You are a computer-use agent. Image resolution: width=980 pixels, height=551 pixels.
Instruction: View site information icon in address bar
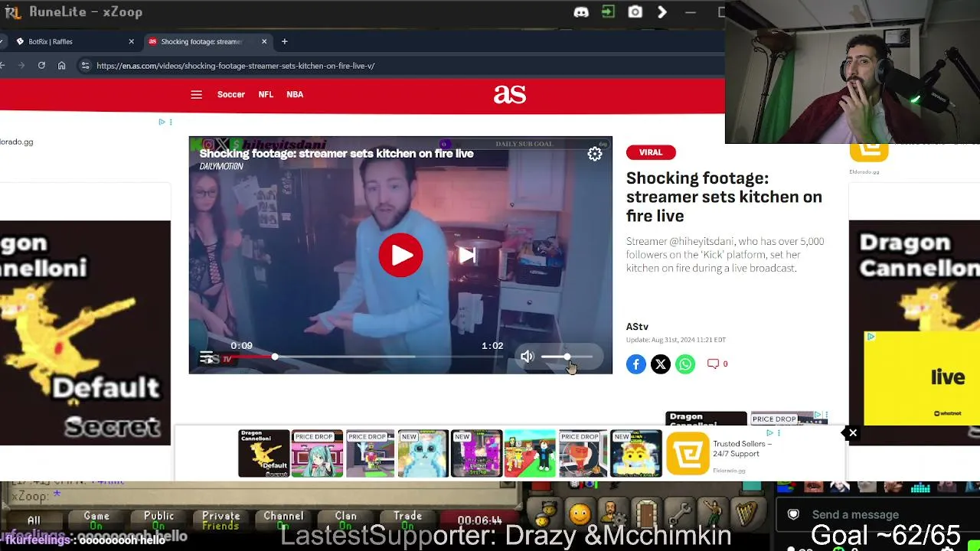85,66
